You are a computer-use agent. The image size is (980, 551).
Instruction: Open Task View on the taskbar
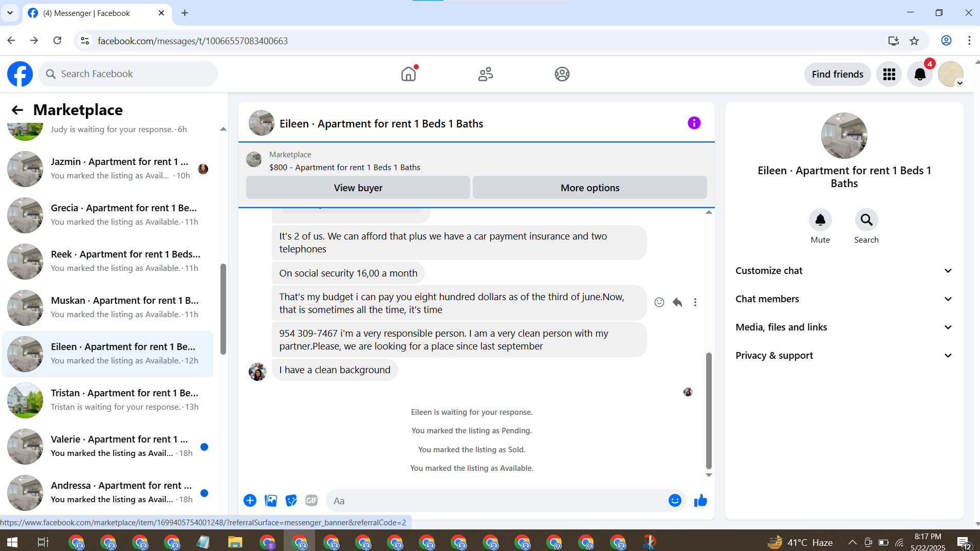tap(43, 542)
